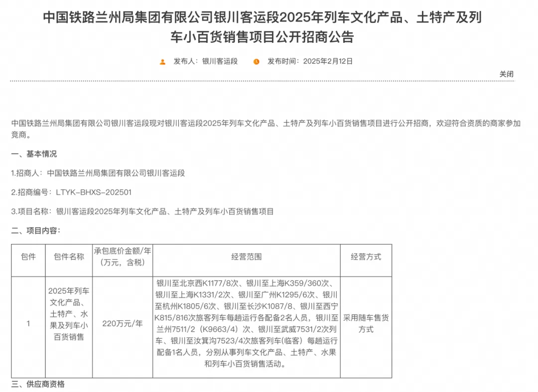Image resolution: width=538 pixels, height=392 pixels.
Task: Click the announcement main title heading
Action: tap(263, 27)
